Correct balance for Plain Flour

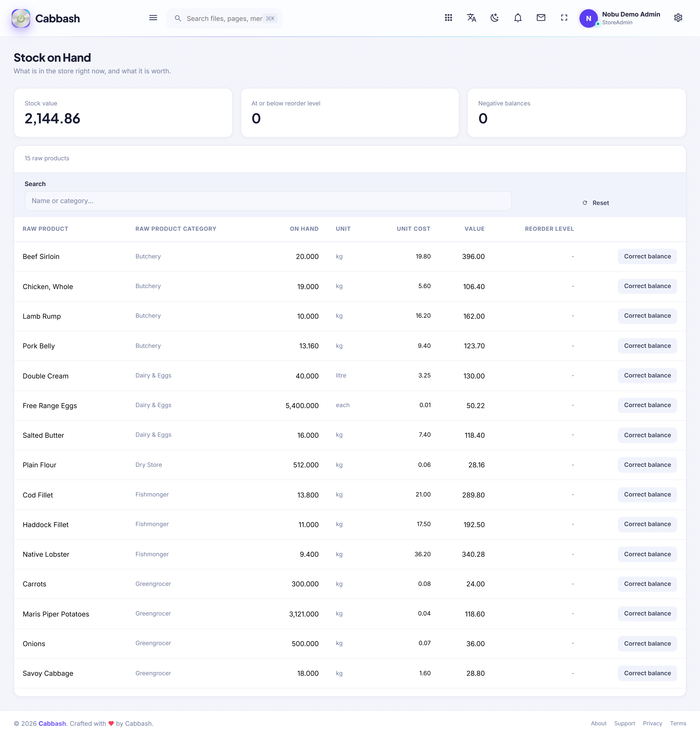[647, 465]
